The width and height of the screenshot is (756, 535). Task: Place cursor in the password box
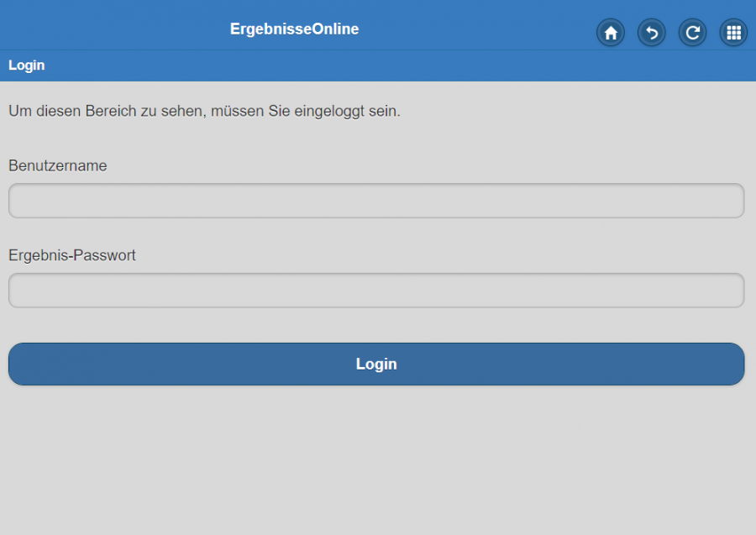coord(376,291)
